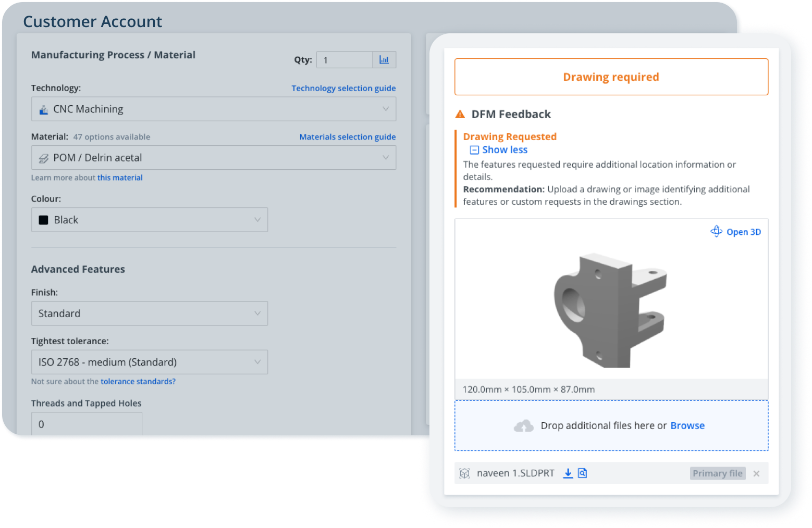The width and height of the screenshot is (812, 528).
Task: Click the Black colour swatch
Action: [45, 219]
